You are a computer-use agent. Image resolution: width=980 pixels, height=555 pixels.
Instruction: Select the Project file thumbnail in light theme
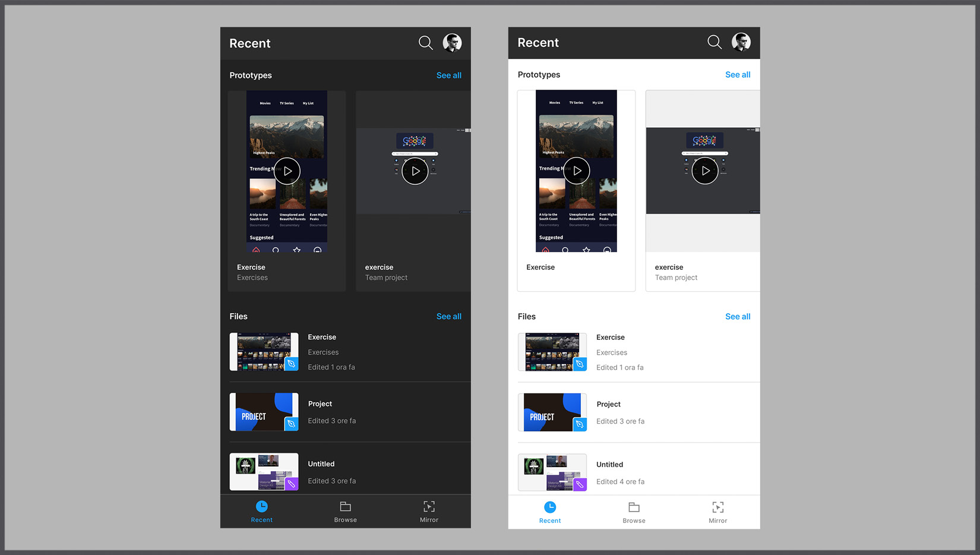552,412
